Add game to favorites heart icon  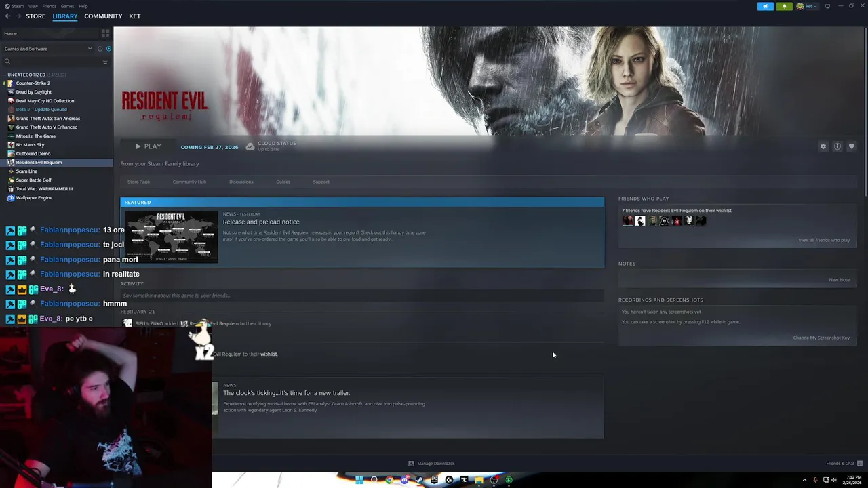tap(852, 146)
